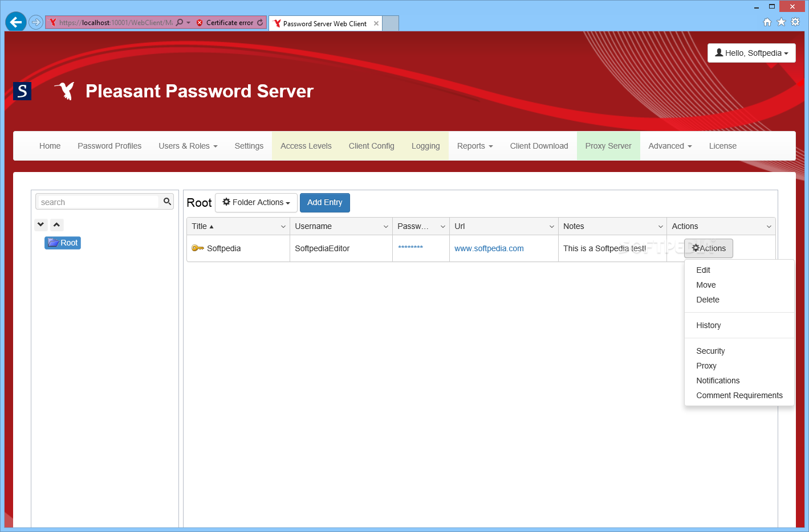Open Actions column menu chevron
Image resolution: width=809 pixels, height=532 pixels.
coord(769,227)
